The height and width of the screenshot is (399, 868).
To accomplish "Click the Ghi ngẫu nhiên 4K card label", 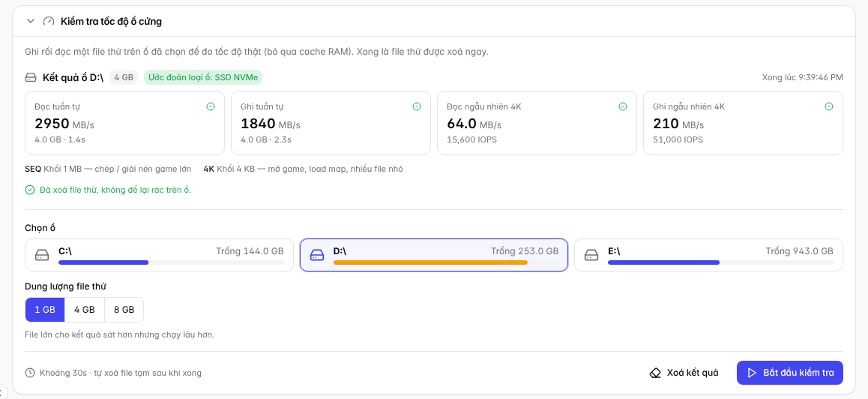I will [x=689, y=106].
